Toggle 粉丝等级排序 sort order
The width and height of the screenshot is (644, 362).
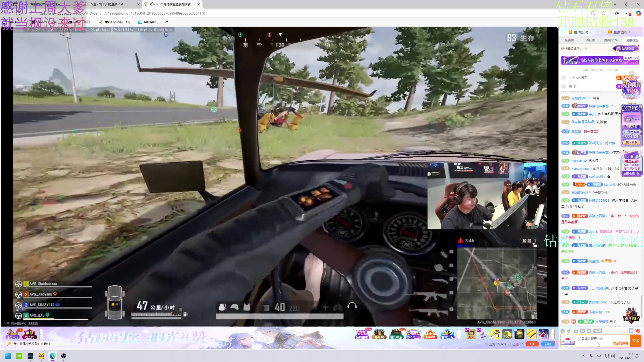pyautogui.click(x=572, y=49)
